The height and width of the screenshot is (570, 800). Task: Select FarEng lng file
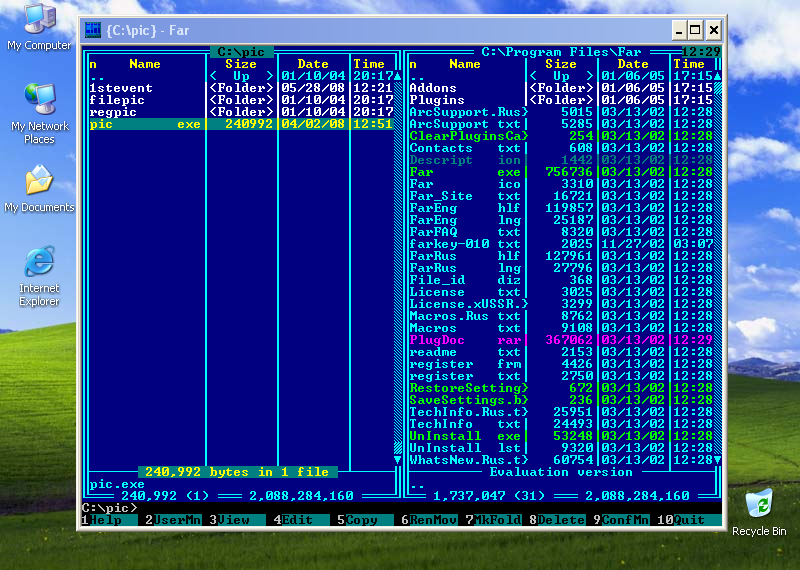click(561, 220)
